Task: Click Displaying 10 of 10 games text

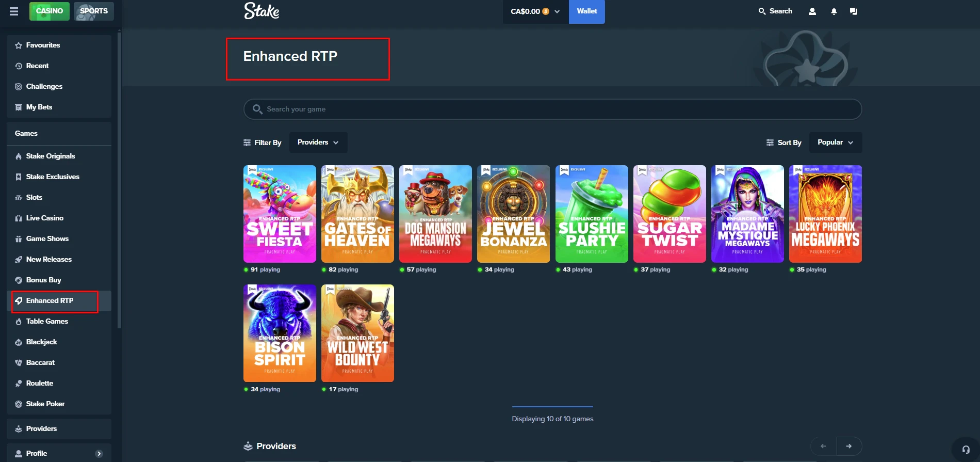Action: click(x=552, y=419)
